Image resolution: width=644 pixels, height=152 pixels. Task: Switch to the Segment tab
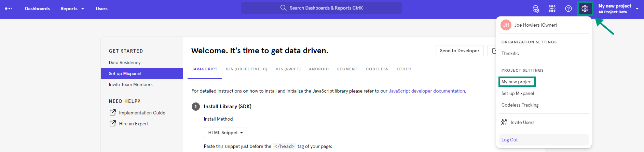pyautogui.click(x=347, y=69)
